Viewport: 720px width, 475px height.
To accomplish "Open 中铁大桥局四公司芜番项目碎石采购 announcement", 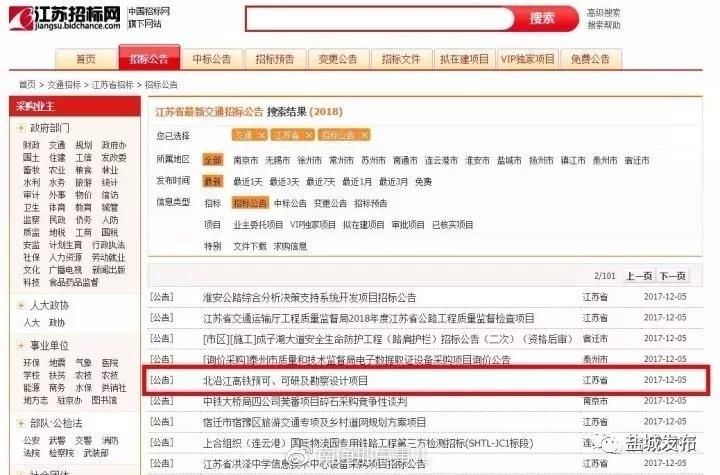I will pos(305,401).
